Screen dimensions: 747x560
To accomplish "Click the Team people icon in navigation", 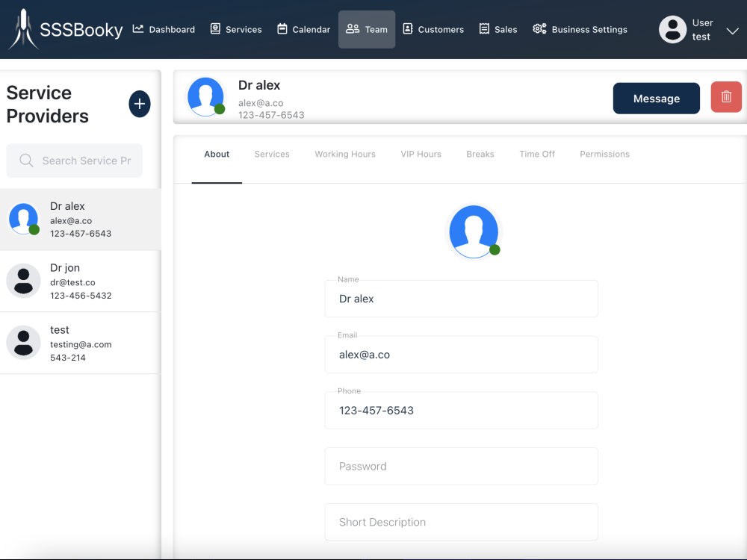I will click(x=353, y=29).
